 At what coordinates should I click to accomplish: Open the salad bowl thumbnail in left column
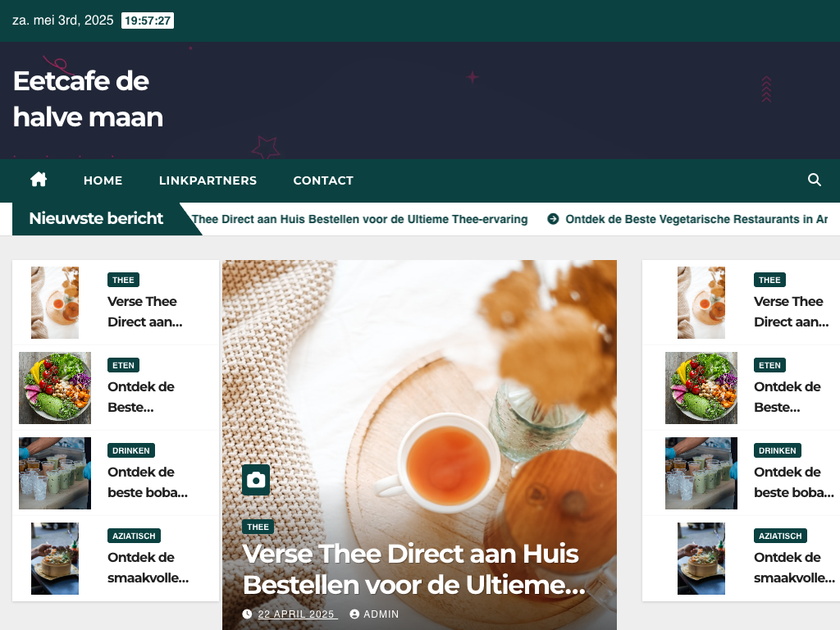[55, 388]
